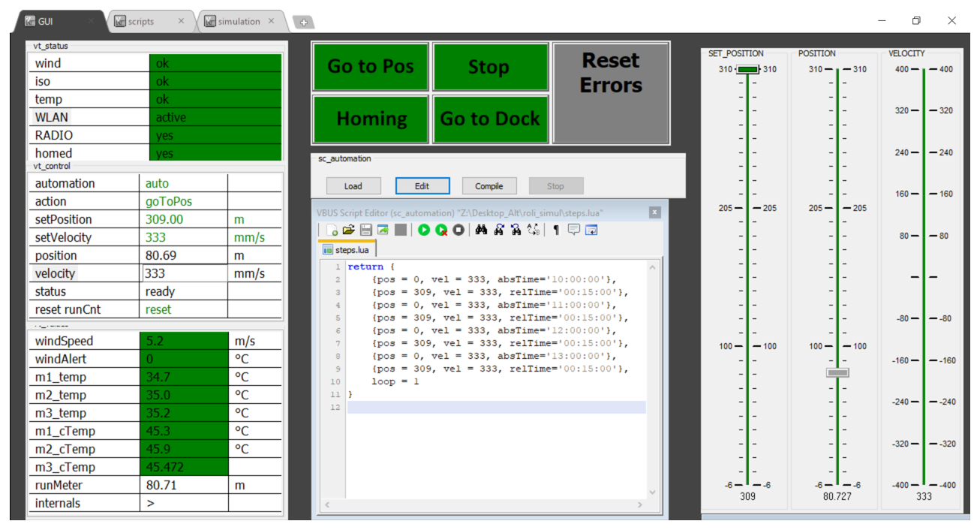Click the round black stop icon in editor toolbar
980x530 pixels.
[458, 230]
